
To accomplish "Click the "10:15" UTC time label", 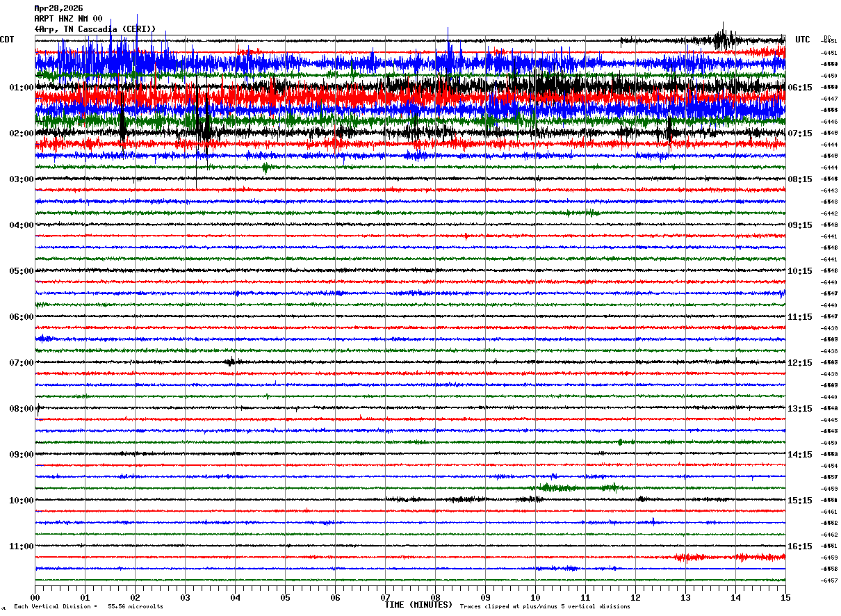I will click(800, 271).
